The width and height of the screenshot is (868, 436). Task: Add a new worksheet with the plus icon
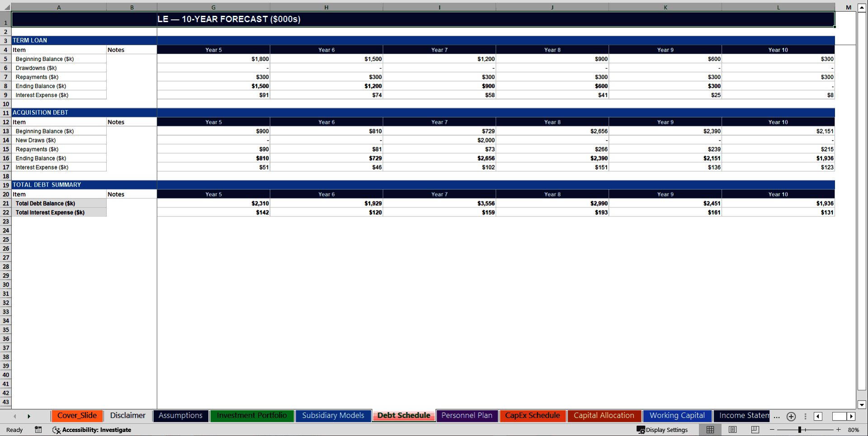(x=791, y=417)
